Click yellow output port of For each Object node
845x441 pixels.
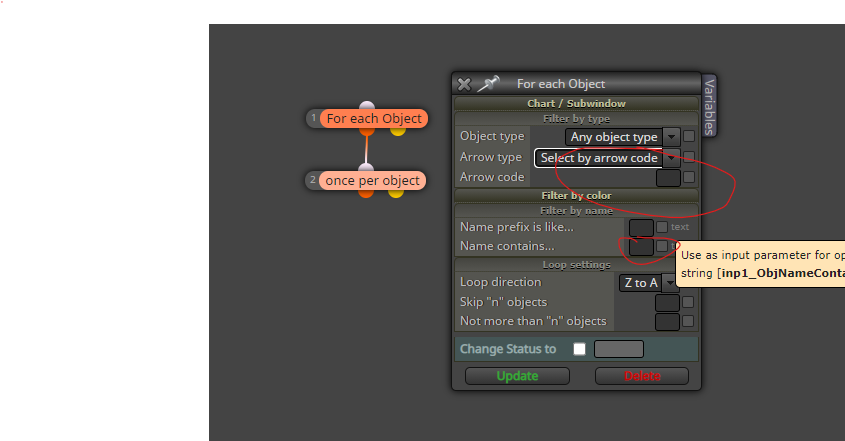pyautogui.click(x=398, y=130)
